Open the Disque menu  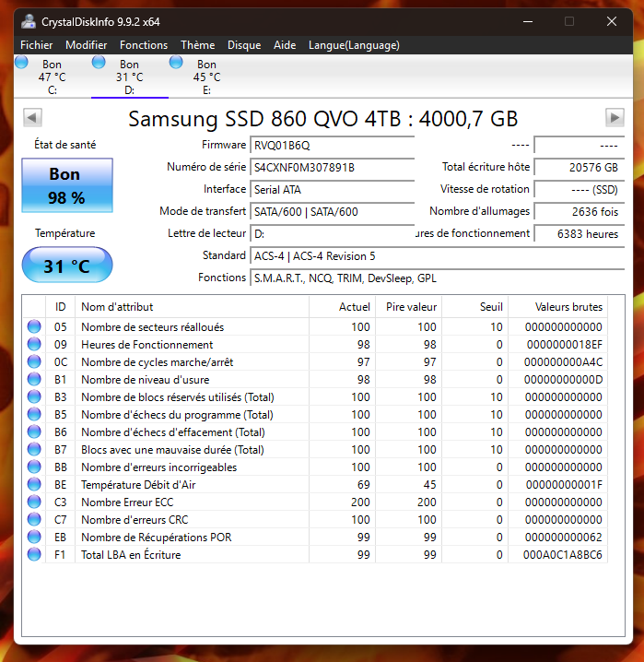(244, 45)
